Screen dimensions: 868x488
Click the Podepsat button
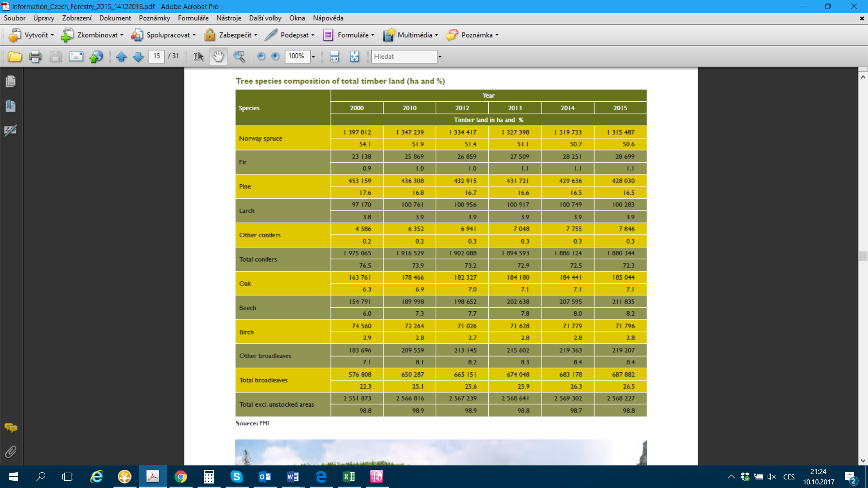click(289, 35)
